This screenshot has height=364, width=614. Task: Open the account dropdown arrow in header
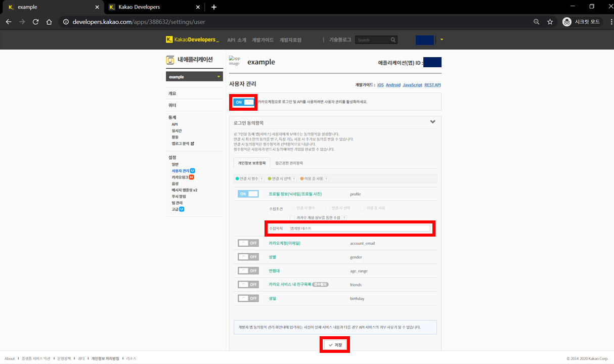pyautogui.click(x=442, y=39)
